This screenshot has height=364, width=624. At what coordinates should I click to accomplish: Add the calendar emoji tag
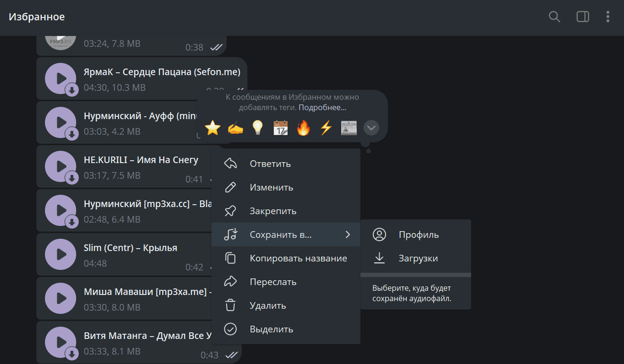[280, 128]
